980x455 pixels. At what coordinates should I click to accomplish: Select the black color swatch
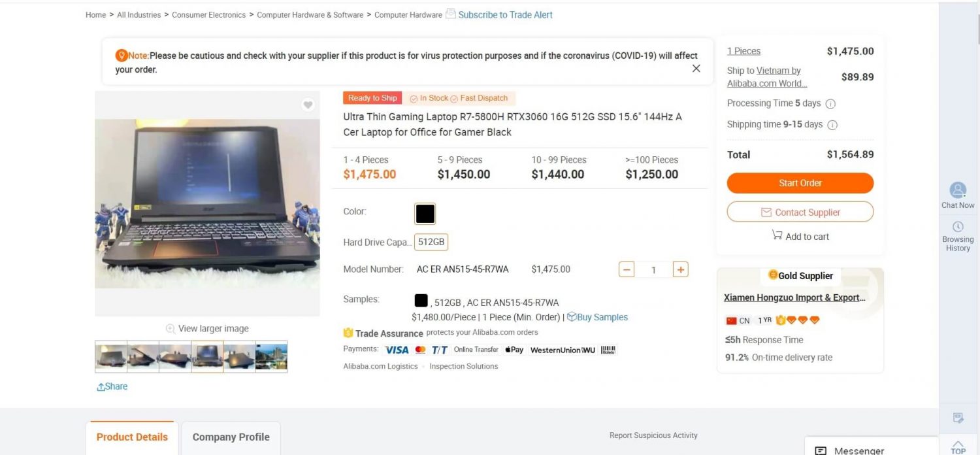click(425, 214)
